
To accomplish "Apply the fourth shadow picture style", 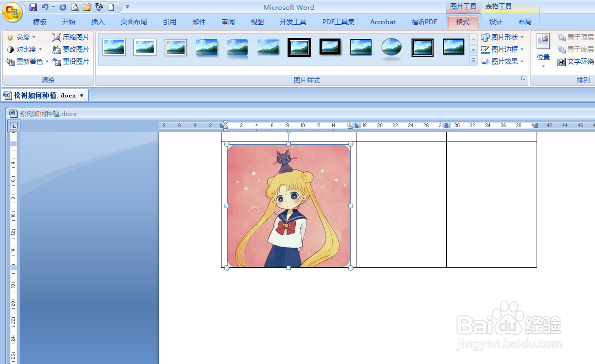I will point(207,48).
